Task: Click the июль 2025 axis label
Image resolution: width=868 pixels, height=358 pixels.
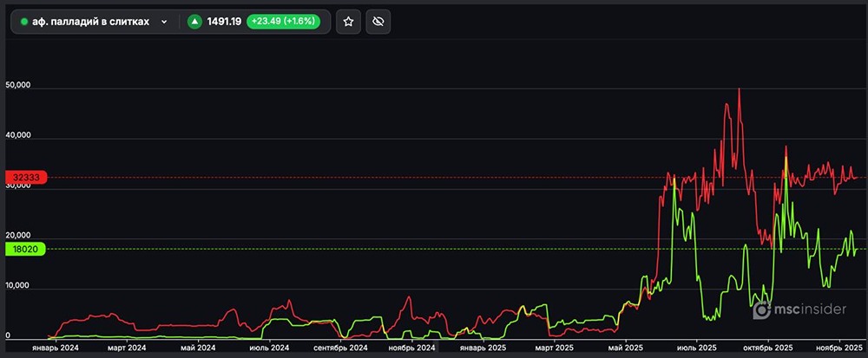Action: tap(696, 348)
